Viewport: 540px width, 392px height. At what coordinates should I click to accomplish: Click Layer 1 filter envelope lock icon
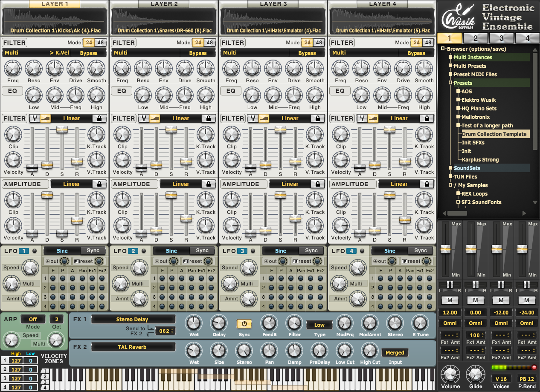pyautogui.click(x=99, y=118)
